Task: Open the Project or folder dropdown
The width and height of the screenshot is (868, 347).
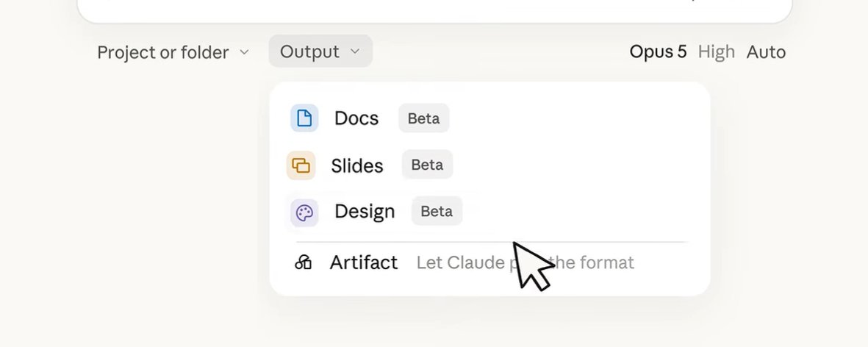Action: [x=173, y=52]
